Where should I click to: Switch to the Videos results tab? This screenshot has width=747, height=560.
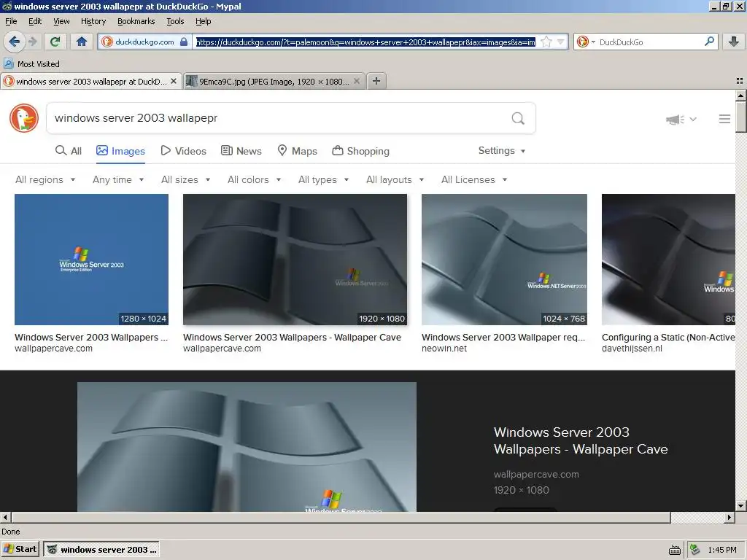(183, 151)
